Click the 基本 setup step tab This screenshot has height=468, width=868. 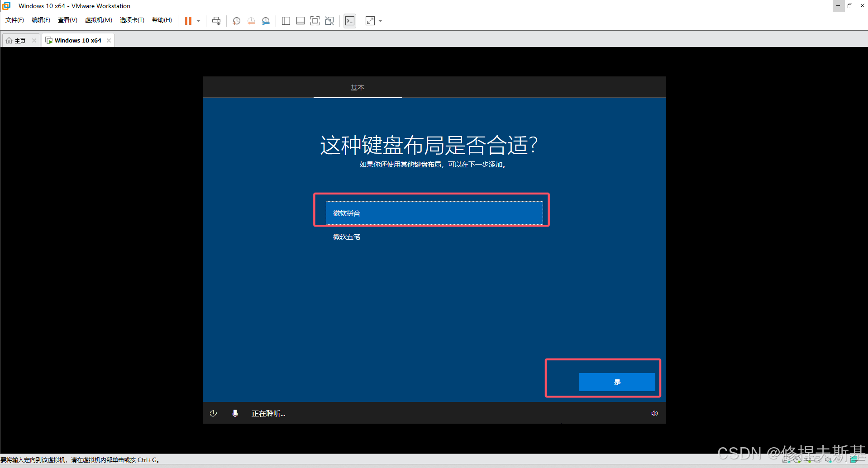coord(358,87)
